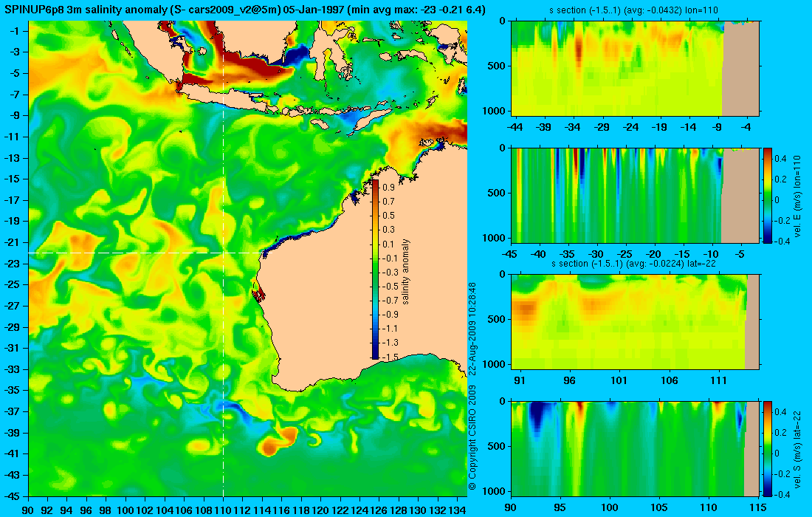This screenshot has height=517, width=812.
Task: Click the section title with "avg: -0.0224" lat=-22
Action: coord(634,264)
